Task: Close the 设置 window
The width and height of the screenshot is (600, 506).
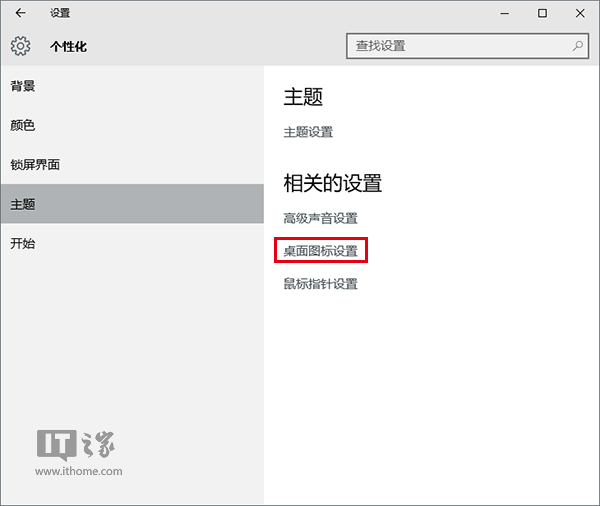Action: click(580, 13)
